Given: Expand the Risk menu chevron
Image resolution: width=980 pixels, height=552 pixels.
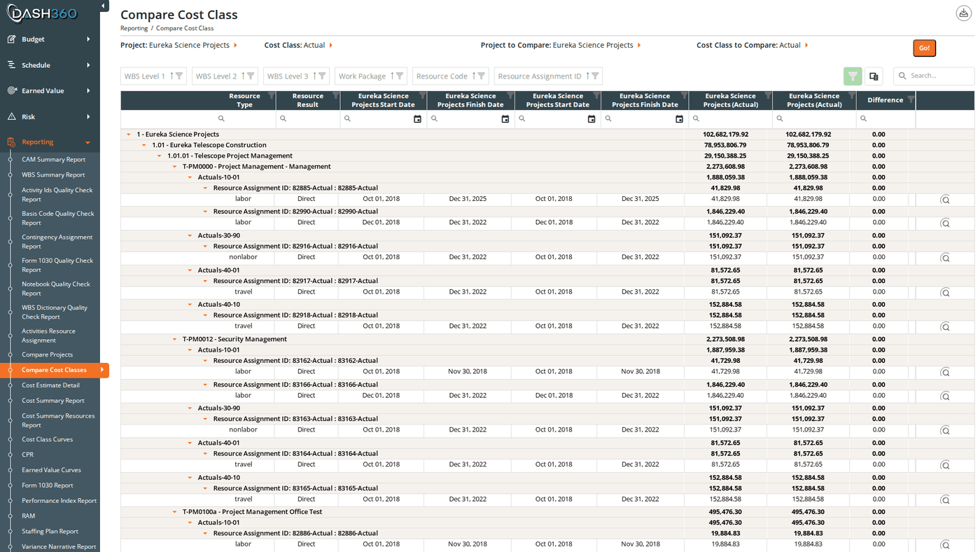Looking at the screenshot, I should pyautogui.click(x=88, y=116).
